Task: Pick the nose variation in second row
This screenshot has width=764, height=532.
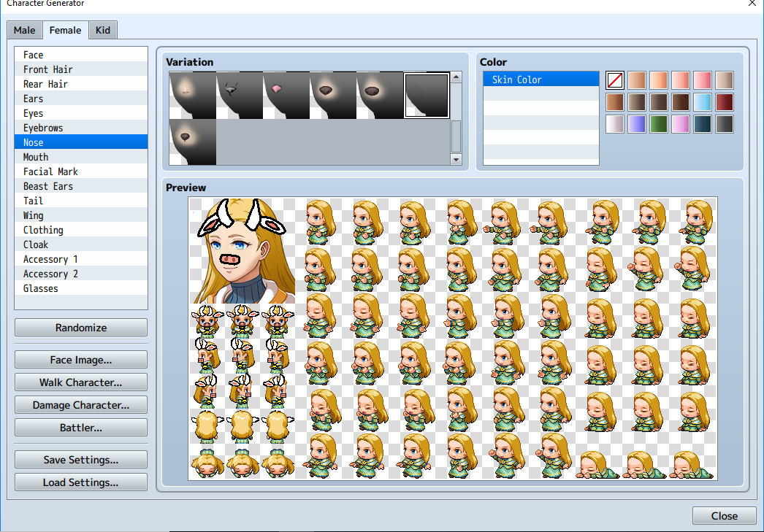Action: pyautogui.click(x=193, y=142)
